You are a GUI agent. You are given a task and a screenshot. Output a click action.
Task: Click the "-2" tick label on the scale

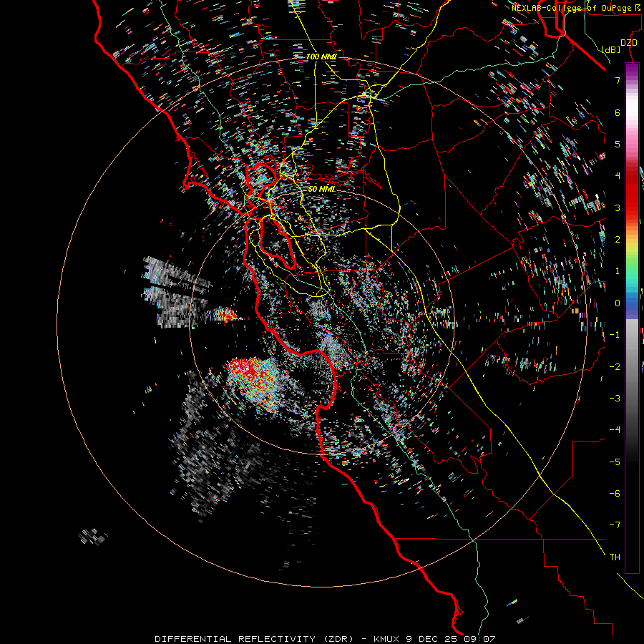[615, 367]
